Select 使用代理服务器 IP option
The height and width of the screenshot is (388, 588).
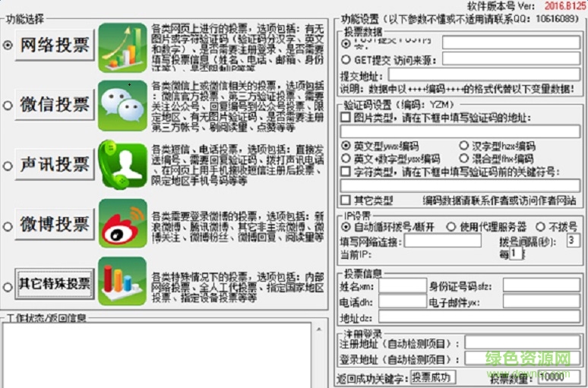tap(450, 227)
